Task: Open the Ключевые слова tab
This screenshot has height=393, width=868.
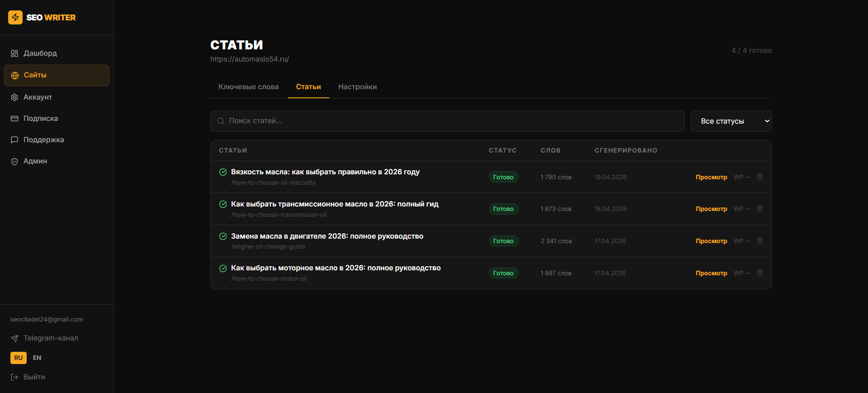Action: click(x=248, y=87)
